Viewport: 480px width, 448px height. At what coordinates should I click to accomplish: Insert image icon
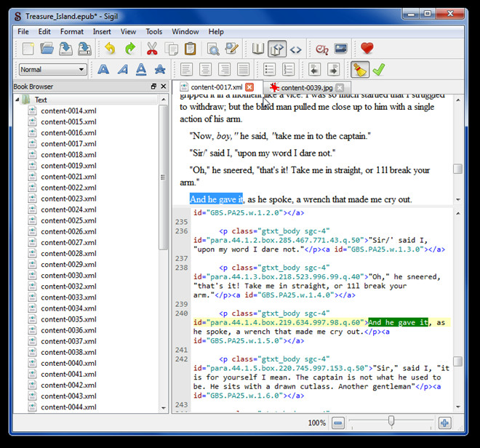[340, 49]
